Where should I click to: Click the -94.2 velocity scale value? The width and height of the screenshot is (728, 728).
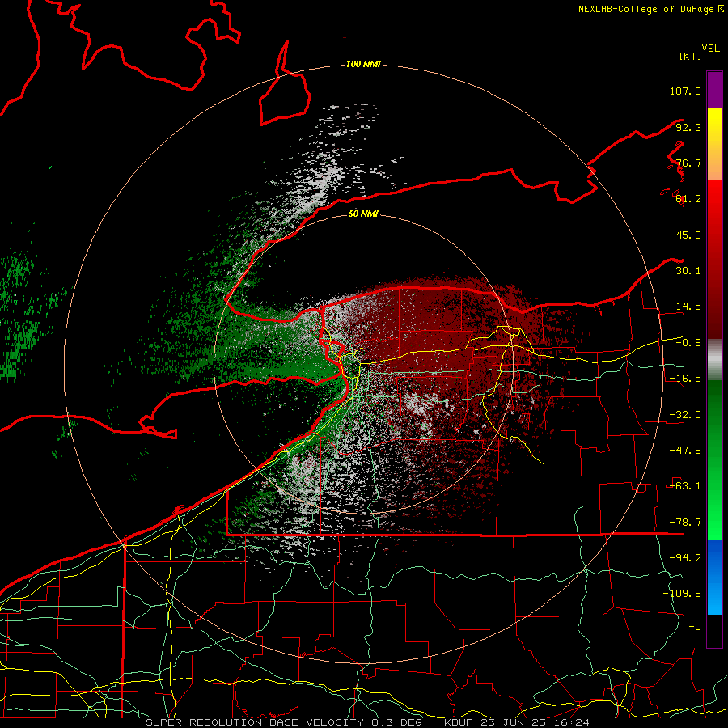coord(685,558)
